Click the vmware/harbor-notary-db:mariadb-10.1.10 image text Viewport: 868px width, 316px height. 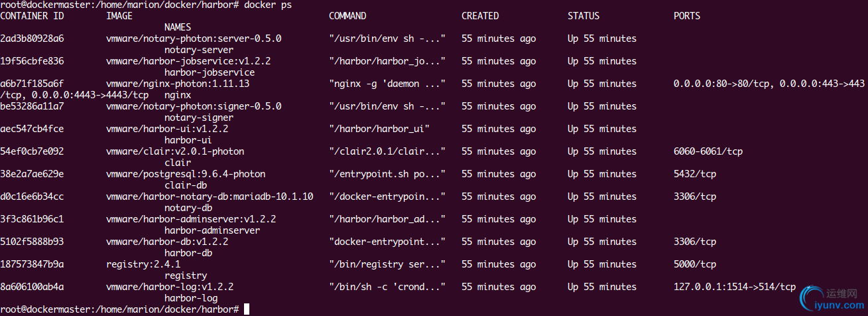210,197
